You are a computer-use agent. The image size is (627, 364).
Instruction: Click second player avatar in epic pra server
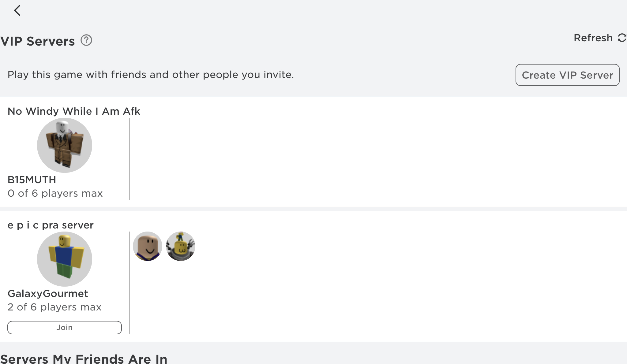click(x=180, y=246)
